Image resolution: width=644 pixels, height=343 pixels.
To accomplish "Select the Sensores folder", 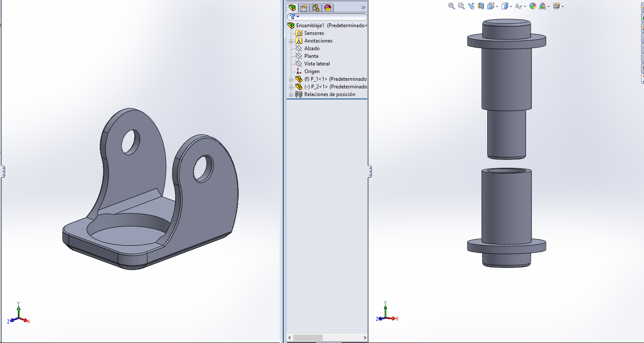I will [314, 33].
